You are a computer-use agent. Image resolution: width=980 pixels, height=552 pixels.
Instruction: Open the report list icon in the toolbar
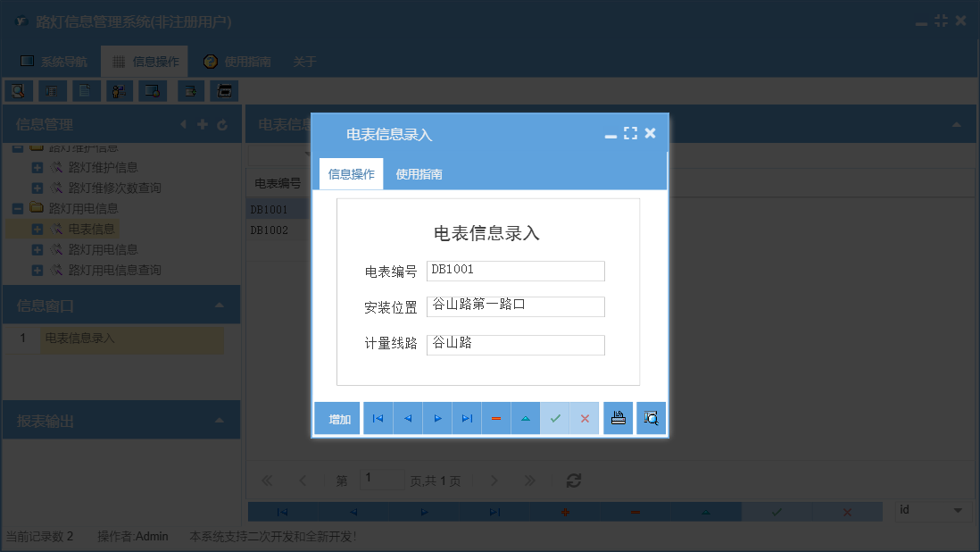coord(51,90)
